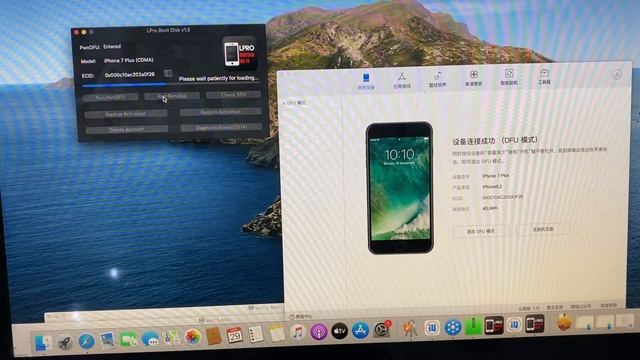Open the smart flash tab

[509, 77]
